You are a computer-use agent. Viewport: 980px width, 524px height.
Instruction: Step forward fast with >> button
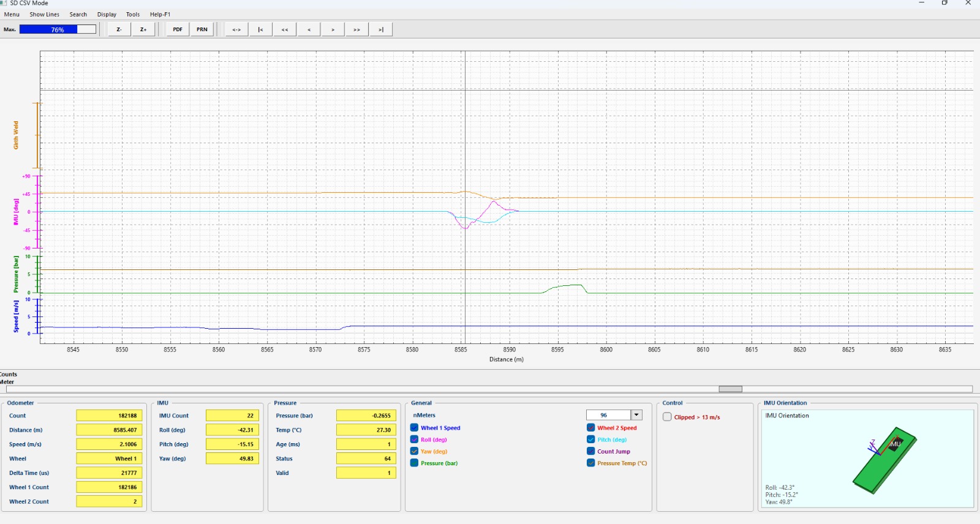tap(357, 29)
